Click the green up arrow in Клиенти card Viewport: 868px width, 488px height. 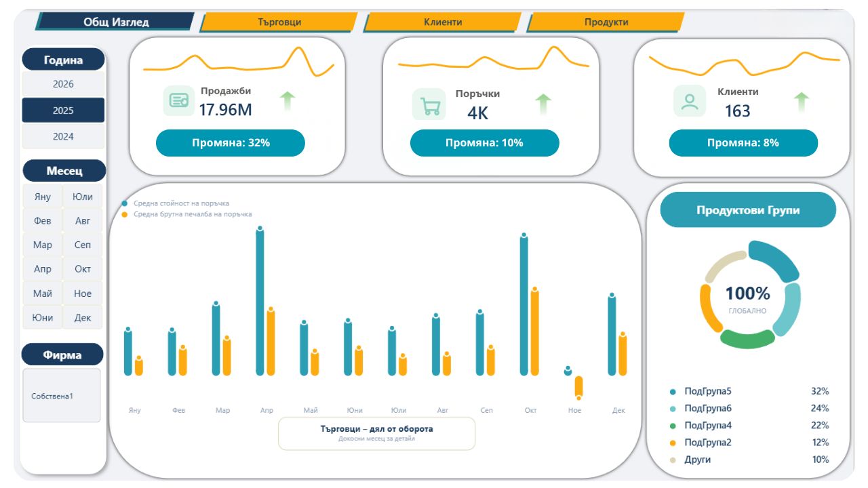[802, 102]
